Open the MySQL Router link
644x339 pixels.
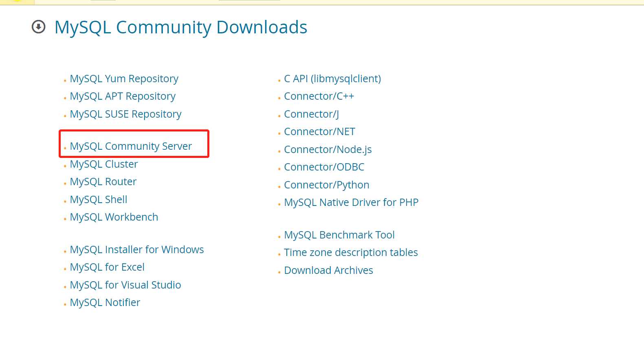click(103, 182)
